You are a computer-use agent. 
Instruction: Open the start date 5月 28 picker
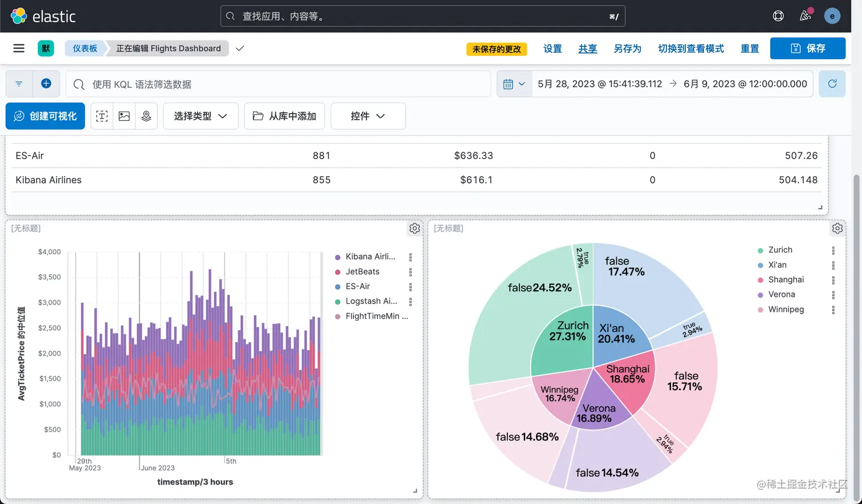(600, 84)
